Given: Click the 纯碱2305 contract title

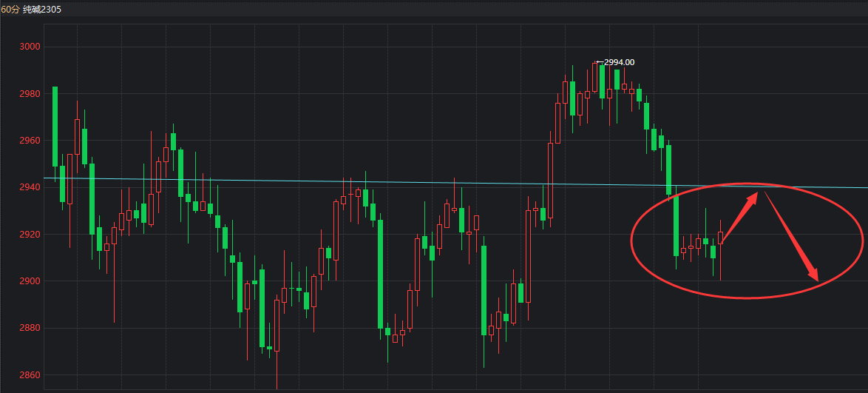Looking at the screenshot, I should point(43,10).
